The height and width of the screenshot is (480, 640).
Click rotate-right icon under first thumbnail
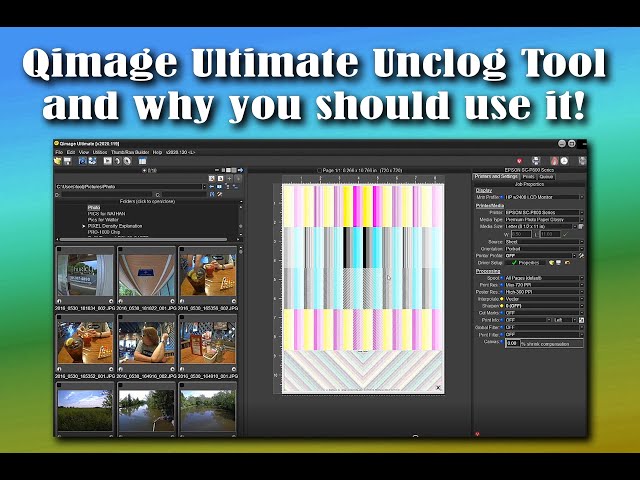(x=111, y=301)
